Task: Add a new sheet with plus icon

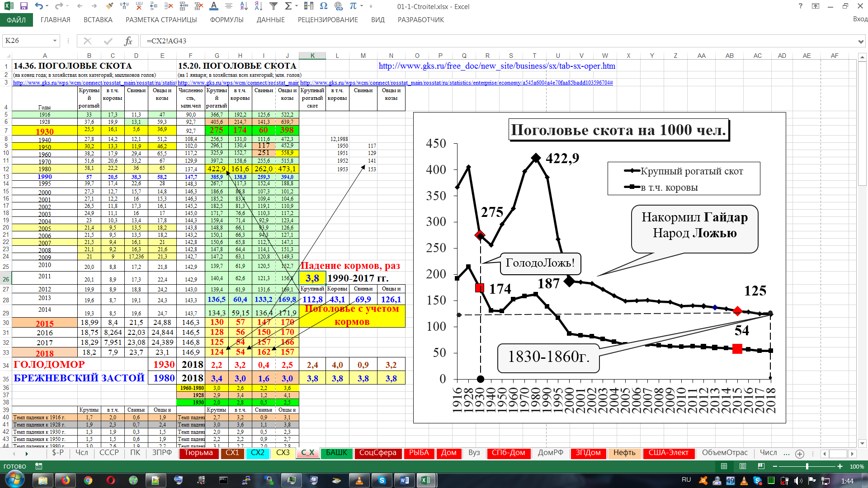Action: coord(800,454)
